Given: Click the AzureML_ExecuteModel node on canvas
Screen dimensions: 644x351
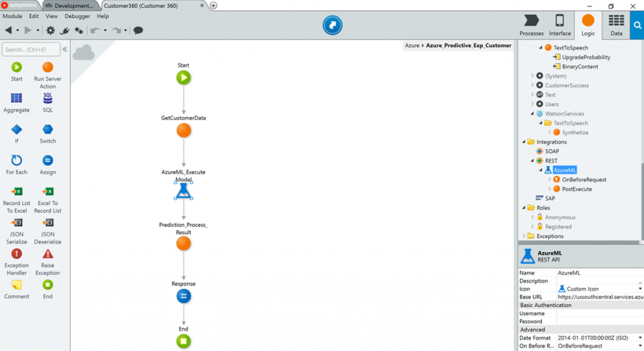Looking at the screenshot, I should [x=183, y=191].
